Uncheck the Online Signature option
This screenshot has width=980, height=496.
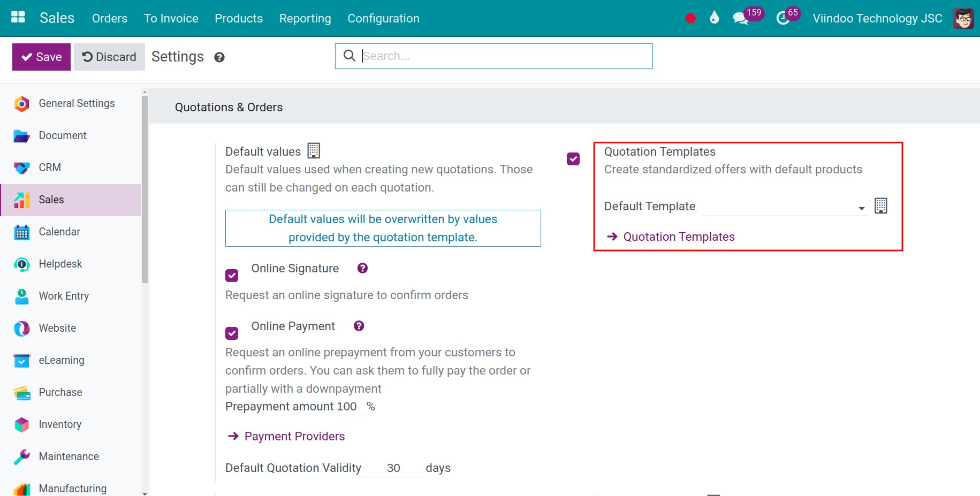pyautogui.click(x=232, y=276)
